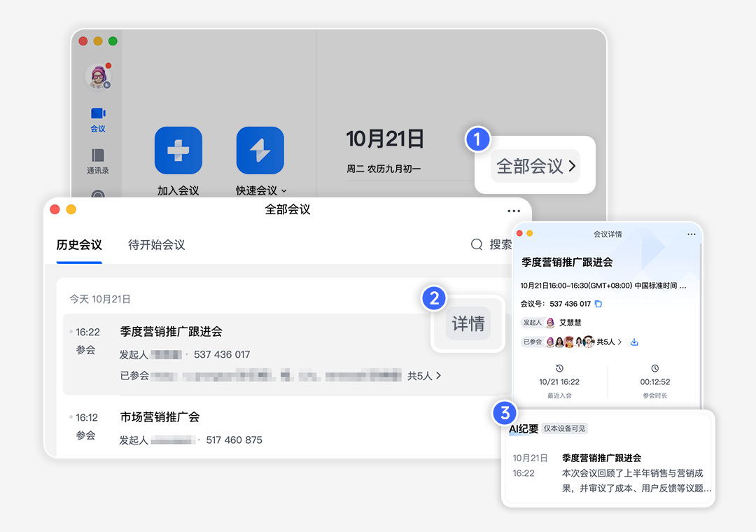Open three-dot menu in 会议详情 window
Viewport: 756px width, 532px height.
coord(692,234)
